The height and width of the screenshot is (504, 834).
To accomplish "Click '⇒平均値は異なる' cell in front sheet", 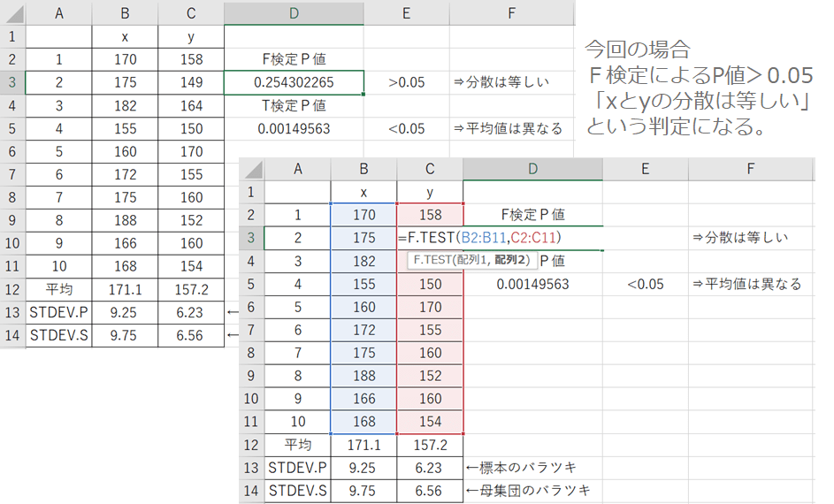I will point(751,285).
